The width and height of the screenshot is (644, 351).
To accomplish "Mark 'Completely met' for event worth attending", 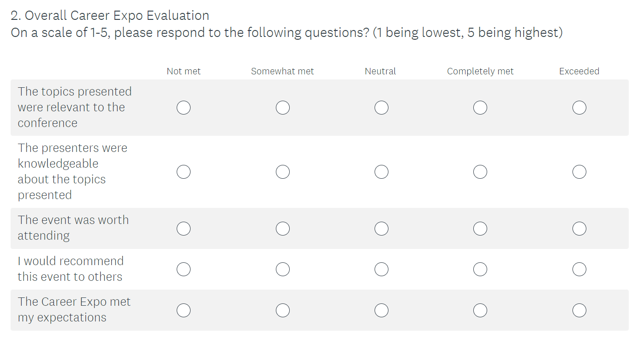I will click(x=480, y=229).
